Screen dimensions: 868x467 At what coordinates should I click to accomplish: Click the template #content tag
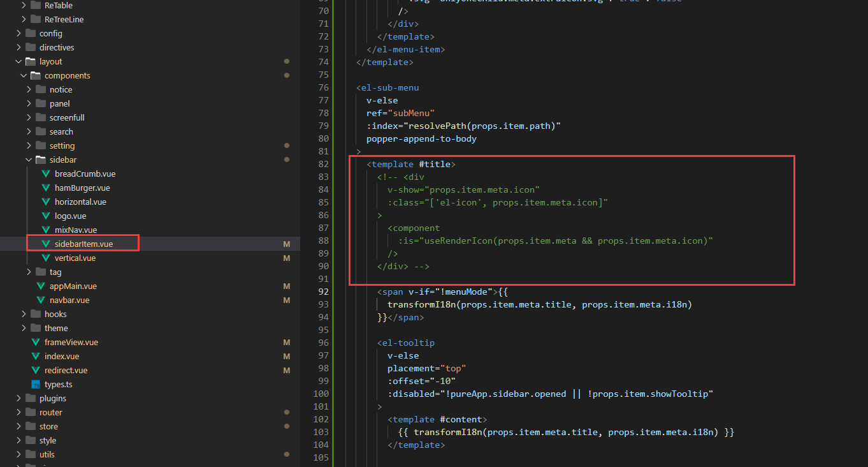pyautogui.click(x=437, y=419)
